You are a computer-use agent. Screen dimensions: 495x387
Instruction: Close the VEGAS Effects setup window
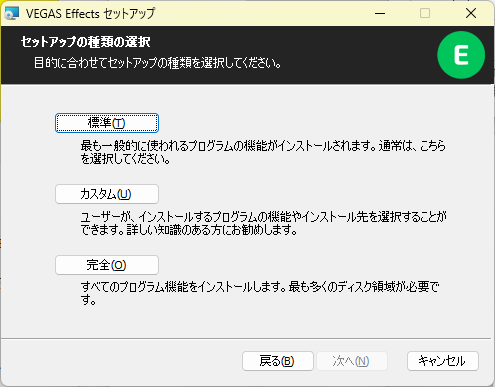[x=471, y=14]
